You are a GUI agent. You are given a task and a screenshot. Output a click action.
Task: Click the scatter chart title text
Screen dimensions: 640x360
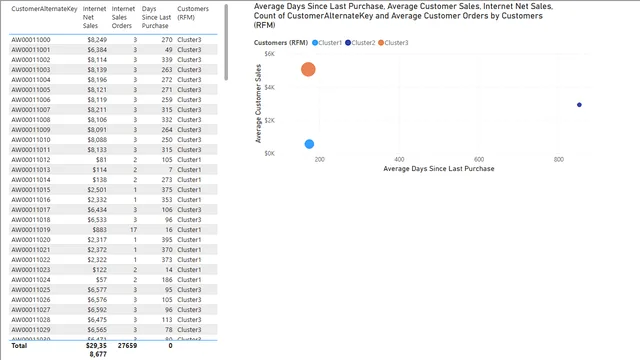(403, 16)
